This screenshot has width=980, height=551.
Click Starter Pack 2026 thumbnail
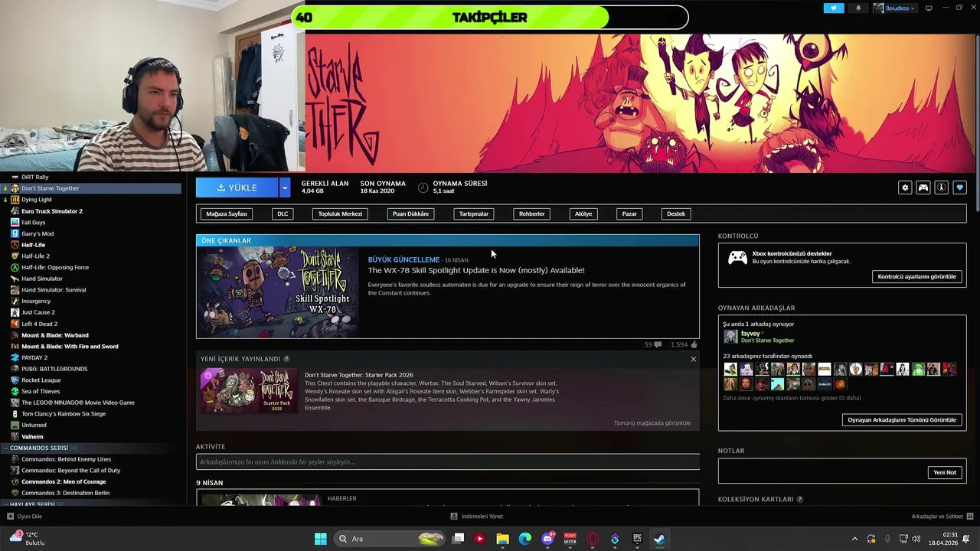249,390
